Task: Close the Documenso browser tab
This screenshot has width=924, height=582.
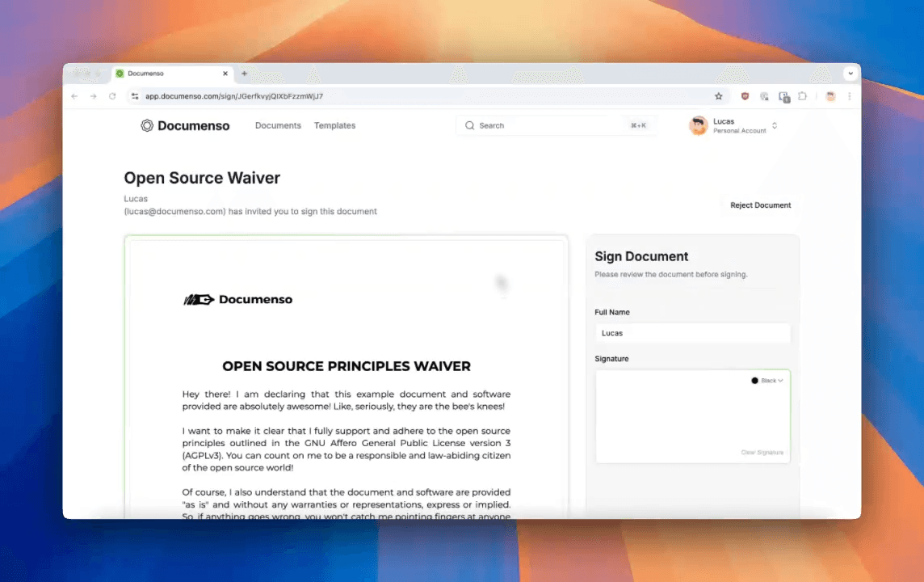Action: pyautogui.click(x=225, y=74)
